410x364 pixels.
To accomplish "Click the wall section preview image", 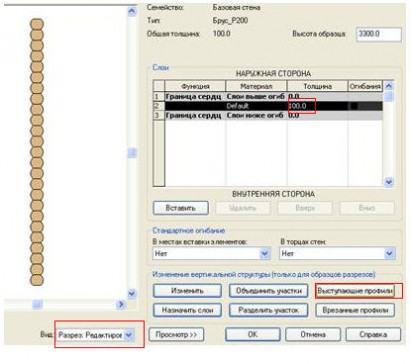I will (37, 152).
